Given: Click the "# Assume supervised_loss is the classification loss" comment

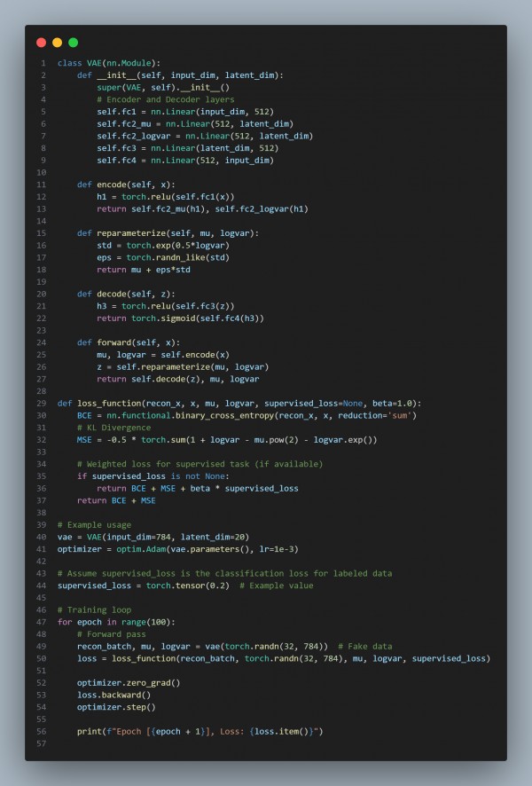Looking at the screenshot, I should pos(224,573).
